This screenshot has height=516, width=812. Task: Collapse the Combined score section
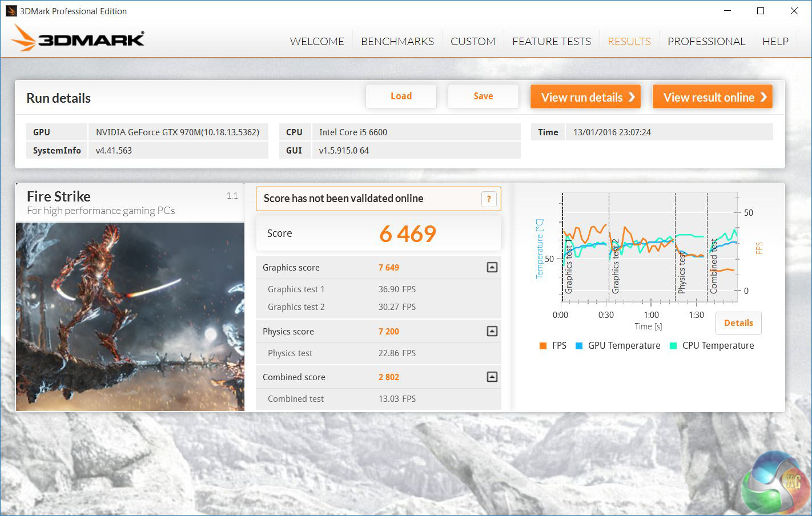pos(492,377)
